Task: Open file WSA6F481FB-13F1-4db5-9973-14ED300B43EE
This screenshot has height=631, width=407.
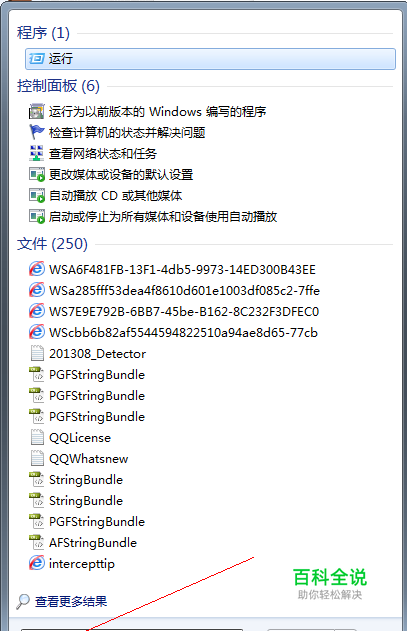Action: 182,269
